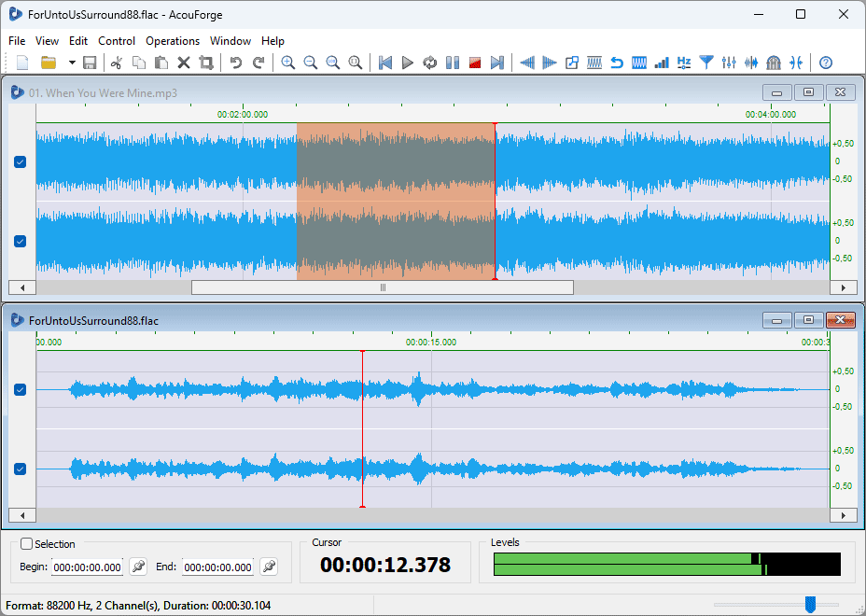Image resolution: width=866 pixels, height=616 pixels.
Task: Zoom out of the waveform
Action: pyautogui.click(x=311, y=63)
